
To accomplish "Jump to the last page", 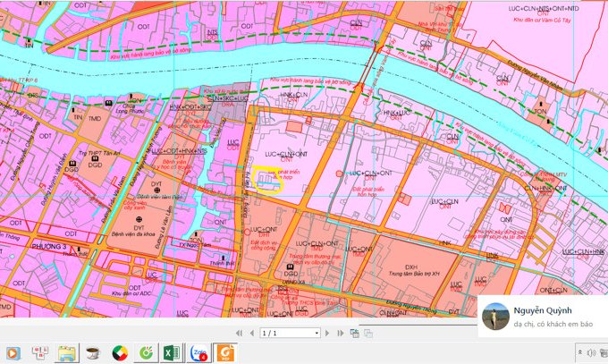I will click(341, 333).
